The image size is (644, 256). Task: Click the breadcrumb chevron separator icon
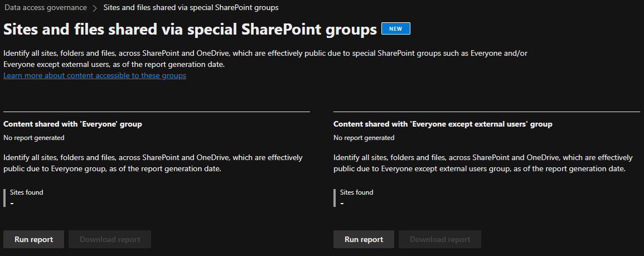coord(95,8)
